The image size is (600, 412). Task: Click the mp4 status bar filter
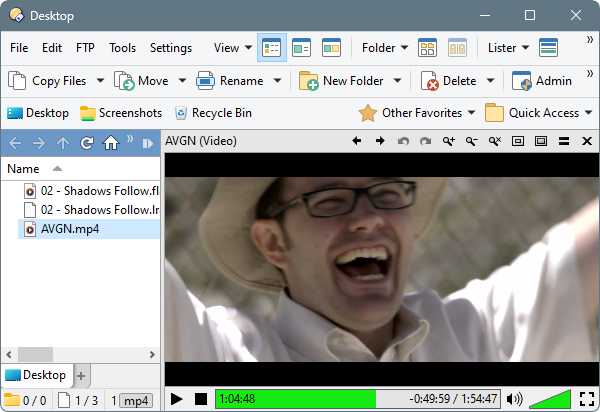coord(136,401)
